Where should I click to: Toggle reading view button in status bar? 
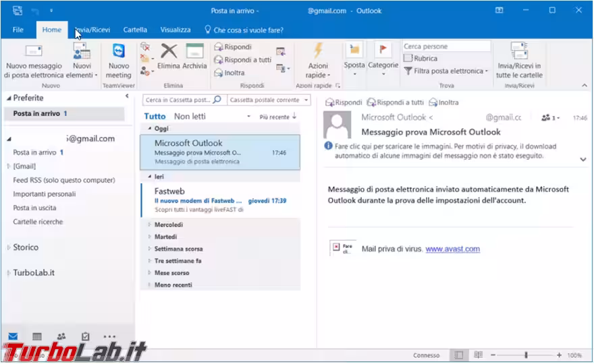pyautogui.click(x=478, y=355)
